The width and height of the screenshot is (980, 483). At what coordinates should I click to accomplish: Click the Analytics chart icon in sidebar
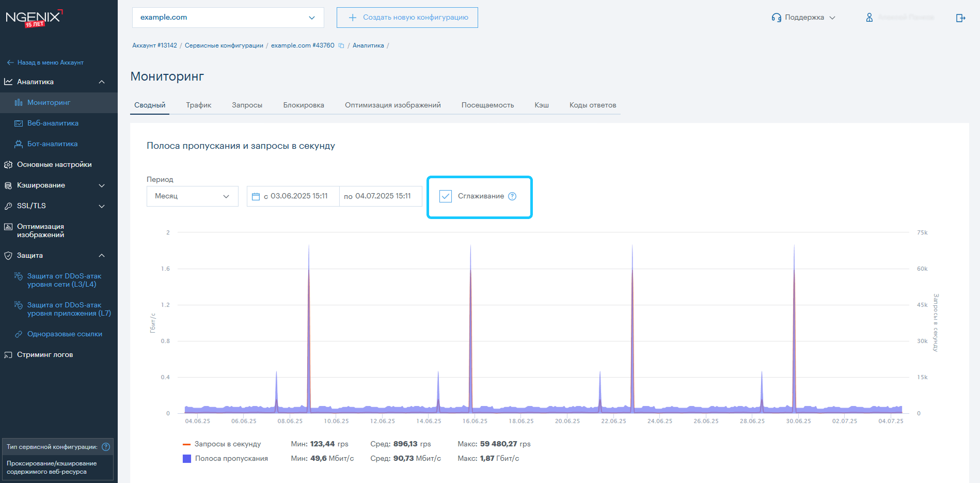click(8, 82)
